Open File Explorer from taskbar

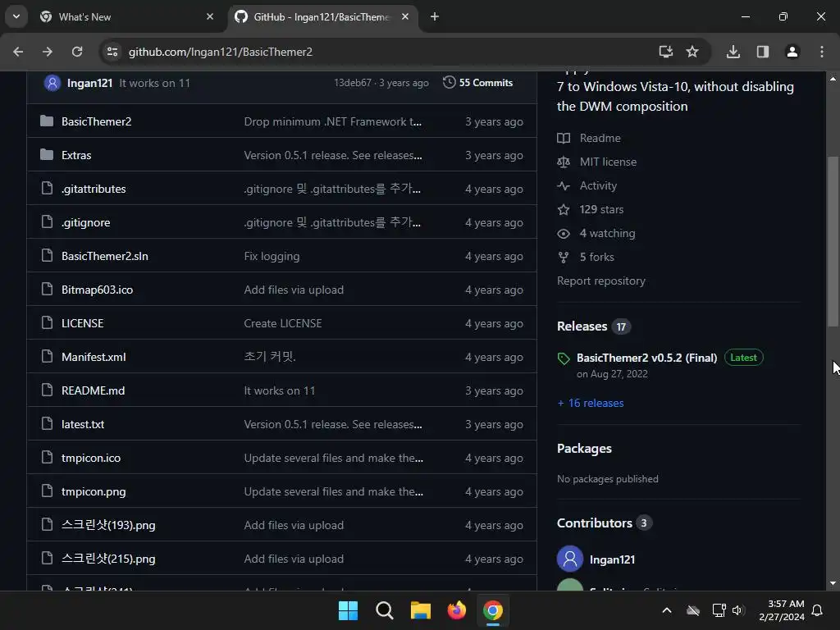[421, 610]
